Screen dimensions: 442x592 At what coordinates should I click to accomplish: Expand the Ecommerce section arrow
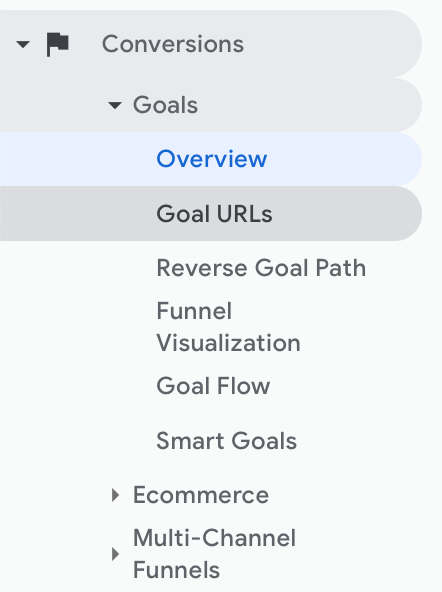tap(116, 495)
